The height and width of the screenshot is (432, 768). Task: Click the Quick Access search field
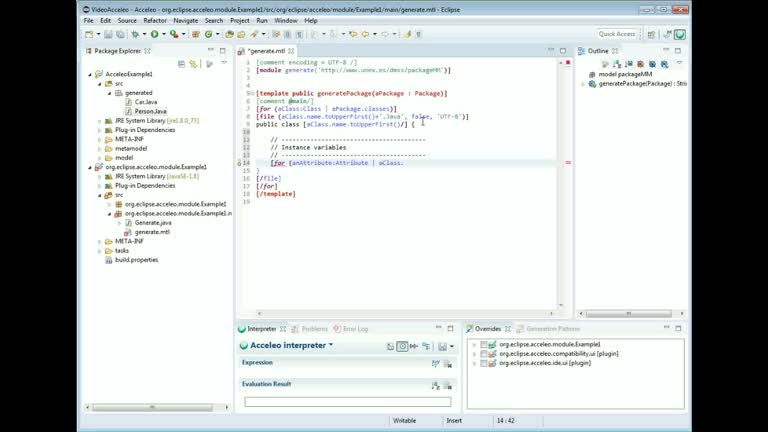coord(617,34)
